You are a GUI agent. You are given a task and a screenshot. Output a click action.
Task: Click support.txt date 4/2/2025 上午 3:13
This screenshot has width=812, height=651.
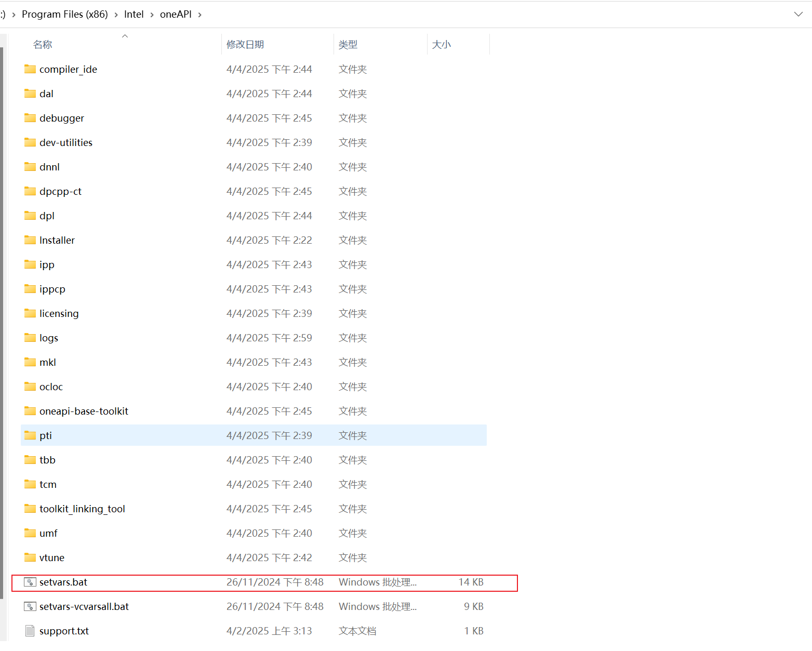269,631
